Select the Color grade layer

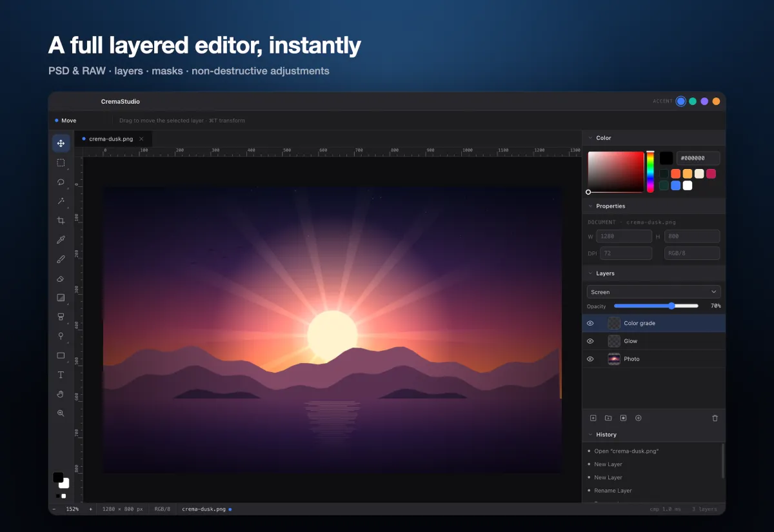[x=654, y=323]
